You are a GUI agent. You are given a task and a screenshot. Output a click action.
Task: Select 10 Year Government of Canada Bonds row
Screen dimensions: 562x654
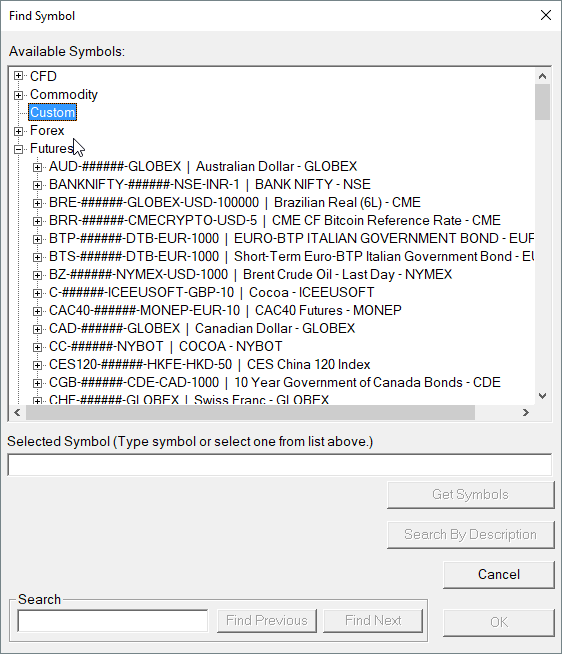pyautogui.click(x=275, y=382)
